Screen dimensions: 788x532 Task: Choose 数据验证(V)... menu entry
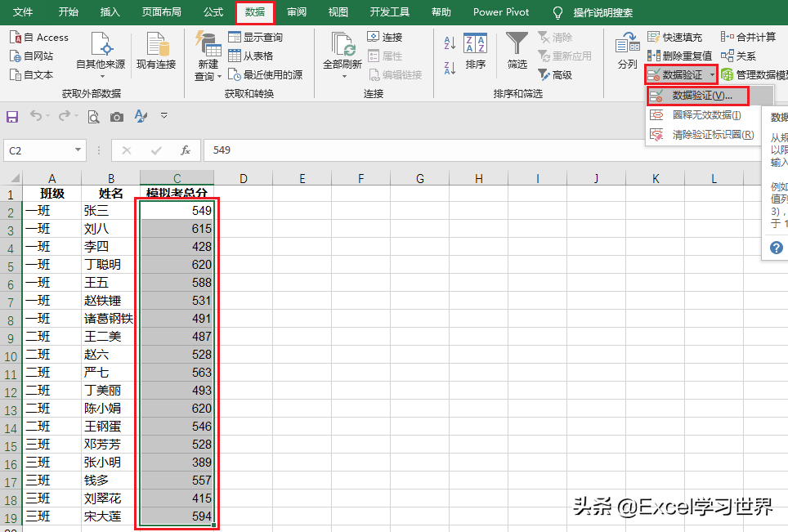click(698, 96)
